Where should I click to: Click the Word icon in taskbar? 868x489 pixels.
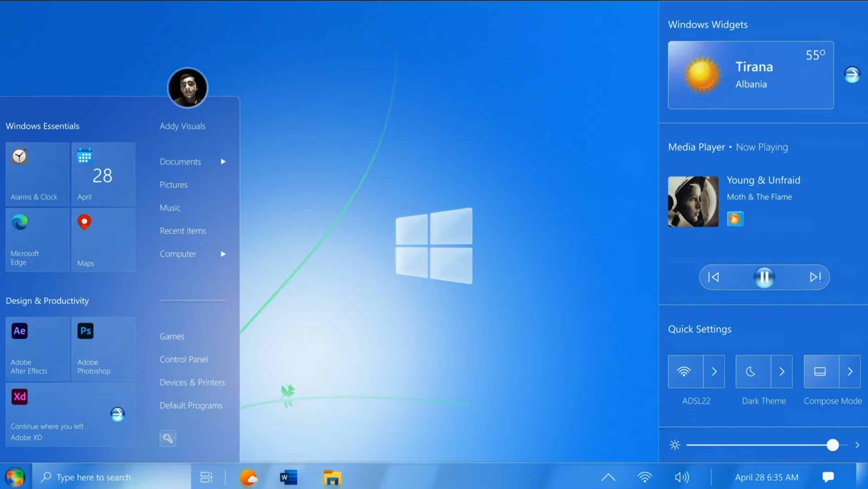[x=289, y=477]
